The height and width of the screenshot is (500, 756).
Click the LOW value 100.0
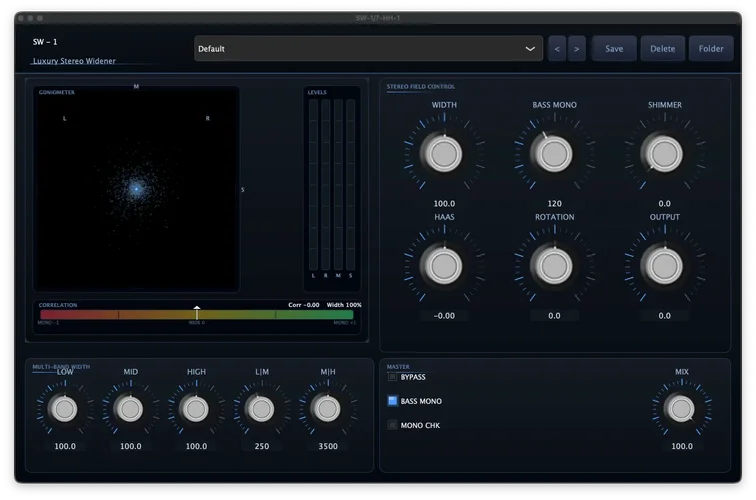pos(65,446)
